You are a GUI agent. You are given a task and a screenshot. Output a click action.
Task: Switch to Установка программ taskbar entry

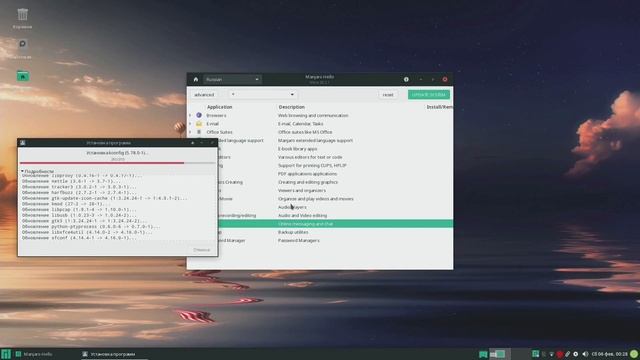coord(109,354)
